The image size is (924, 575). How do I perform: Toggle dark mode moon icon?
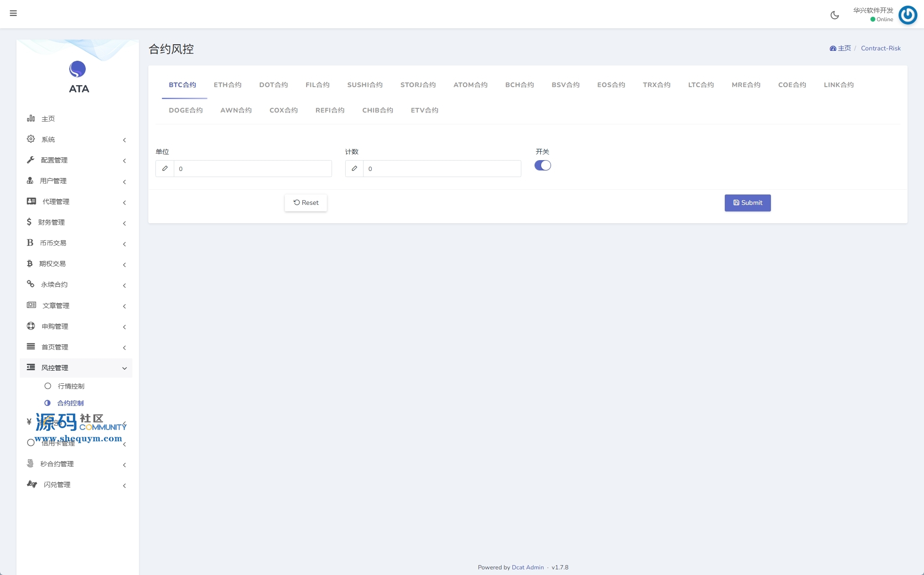click(835, 15)
